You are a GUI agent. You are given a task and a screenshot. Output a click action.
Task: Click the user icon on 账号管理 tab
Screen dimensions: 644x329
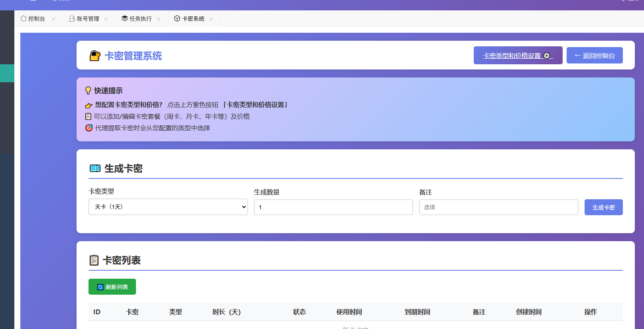(72, 18)
